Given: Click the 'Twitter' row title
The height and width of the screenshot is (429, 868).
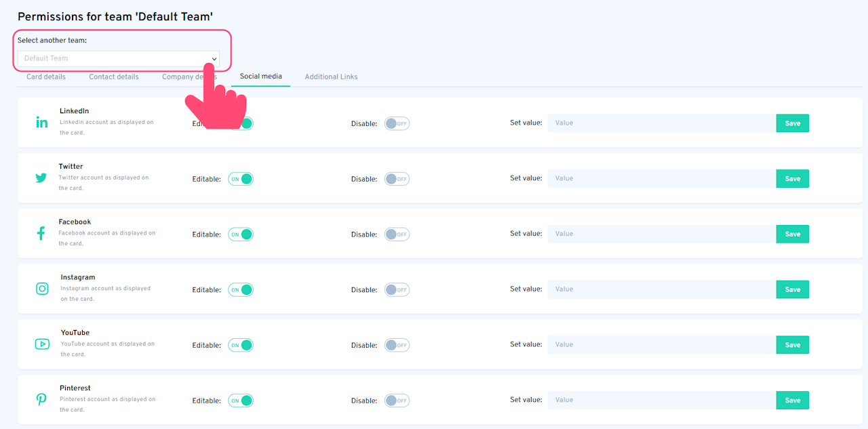Looking at the screenshot, I should tap(71, 167).
